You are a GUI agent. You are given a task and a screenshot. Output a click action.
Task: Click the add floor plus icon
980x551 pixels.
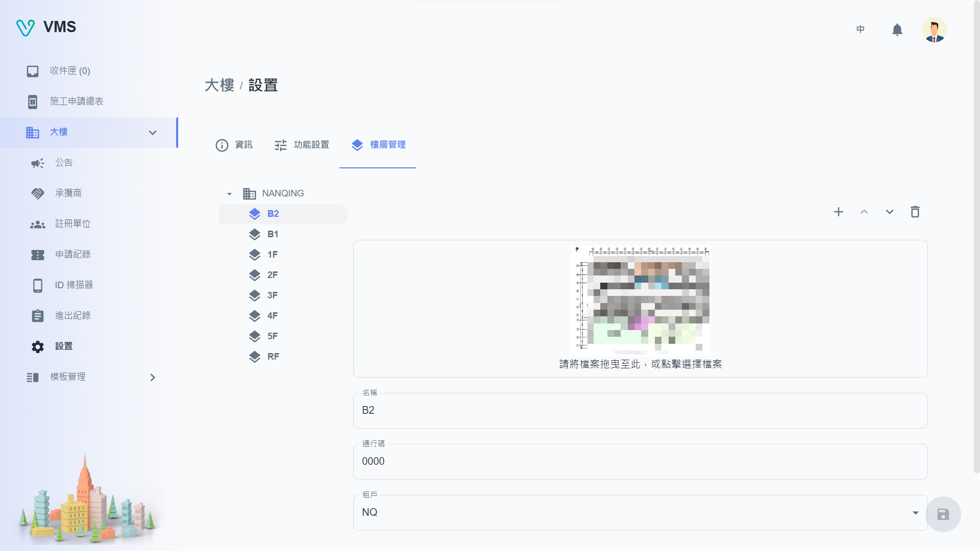point(838,212)
